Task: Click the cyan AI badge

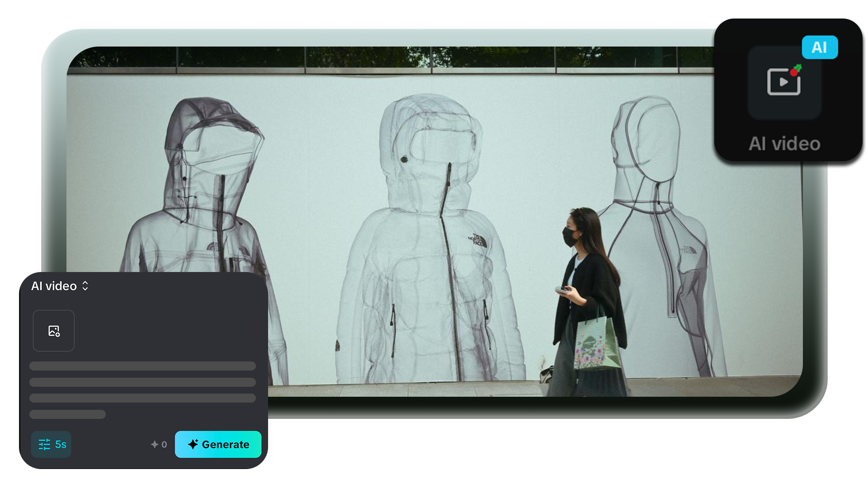Action: [820, 47]
